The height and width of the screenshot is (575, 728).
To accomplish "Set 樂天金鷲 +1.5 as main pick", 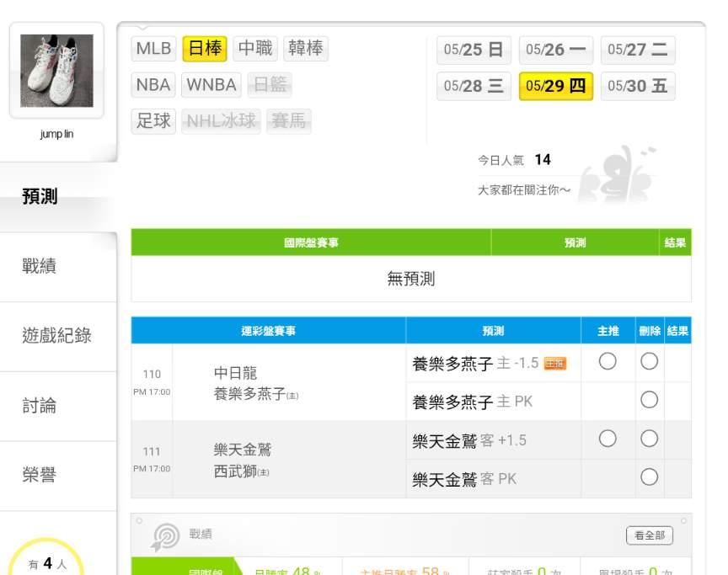I will coord(608,439).
